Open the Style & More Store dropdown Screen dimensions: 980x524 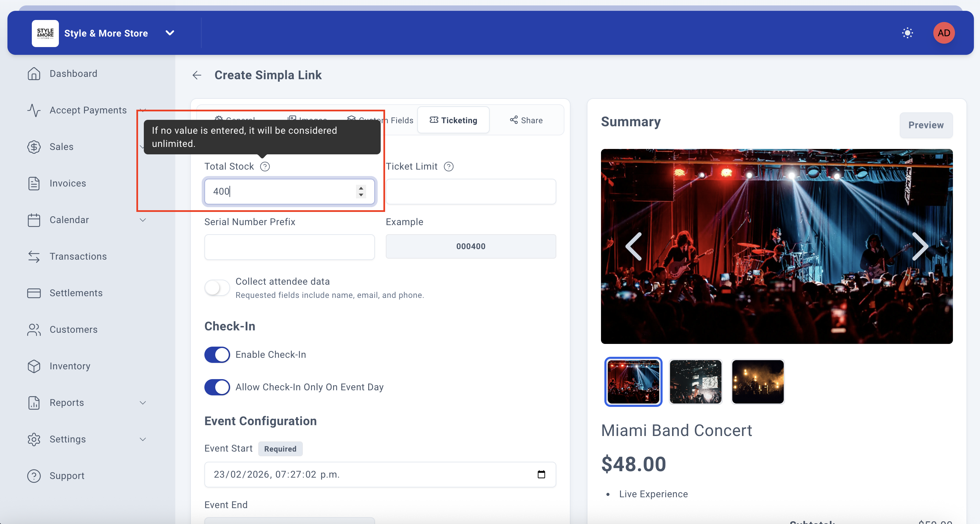click(170, 33)
